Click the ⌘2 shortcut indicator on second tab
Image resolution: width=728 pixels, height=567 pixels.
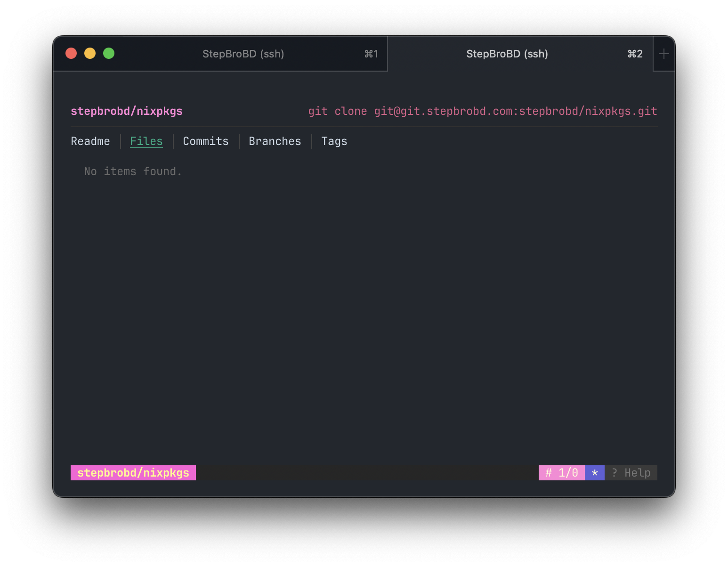[x=635, y=54]
